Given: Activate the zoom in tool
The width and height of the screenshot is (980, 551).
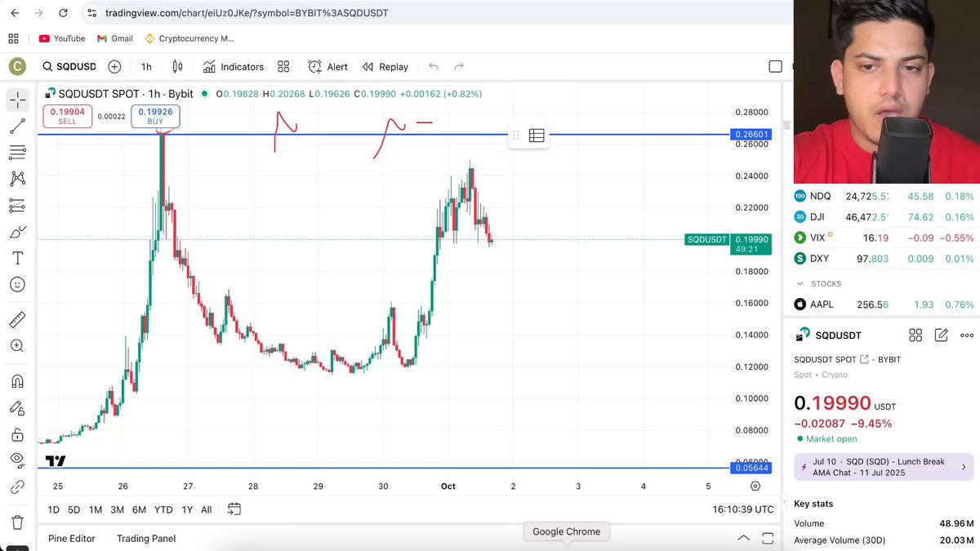Looking at the screenshot, I should (x=17, y=346).
